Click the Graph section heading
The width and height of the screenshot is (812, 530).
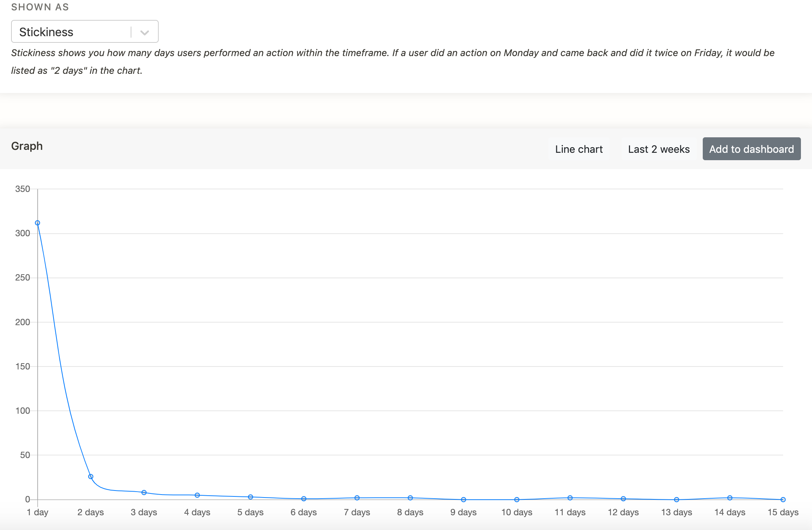coord(27,146)
